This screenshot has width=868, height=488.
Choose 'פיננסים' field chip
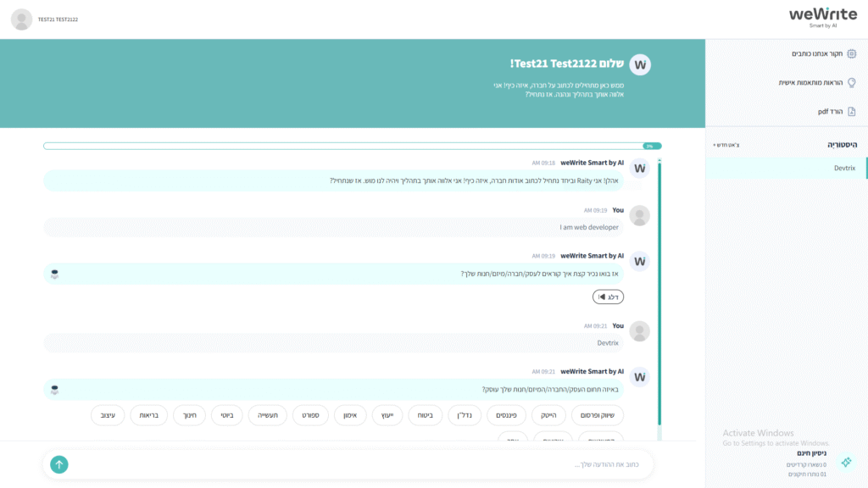tap(507, 415)
